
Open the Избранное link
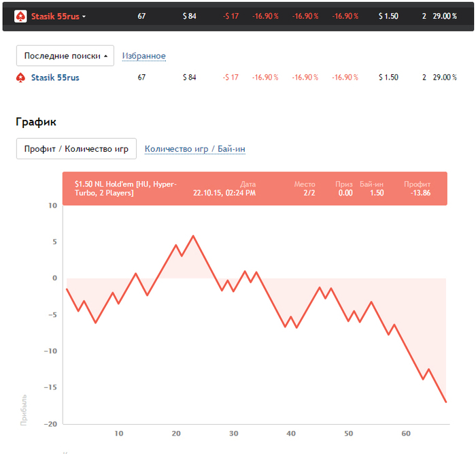tap(143, 56)
